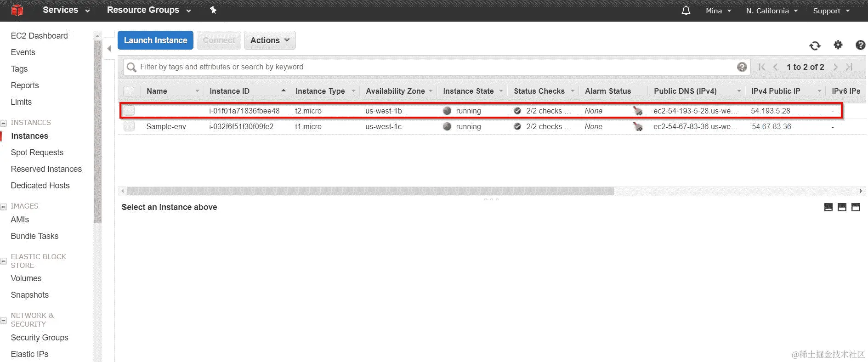Go to next page of results
This screenshot has width=868, height=362.
pos(835,67)
